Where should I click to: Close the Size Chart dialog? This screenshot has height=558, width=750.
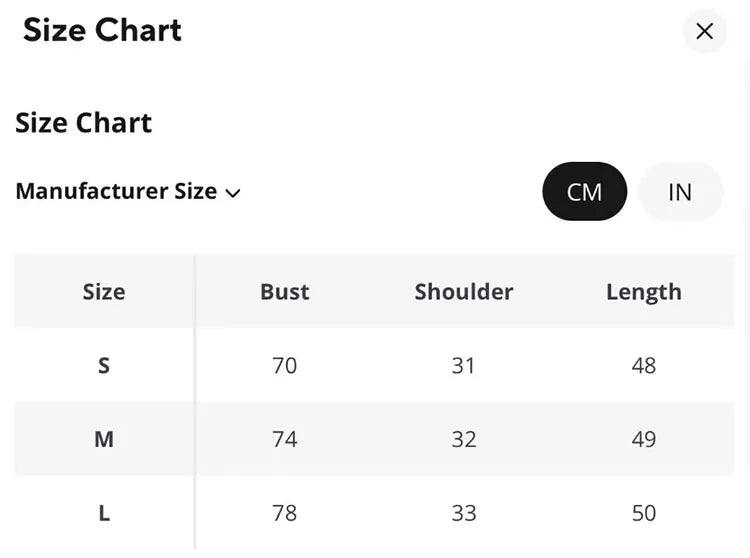coord(704,31)
